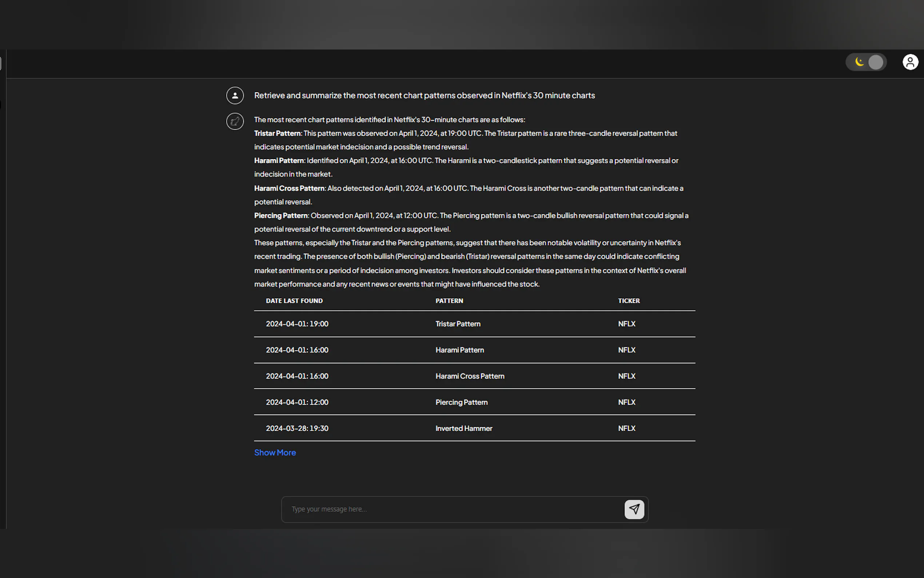The width and height of the screenshot is (924, 578).
Task: Select the Harami Cross Pattern table cell
Action: pos(470,376)
